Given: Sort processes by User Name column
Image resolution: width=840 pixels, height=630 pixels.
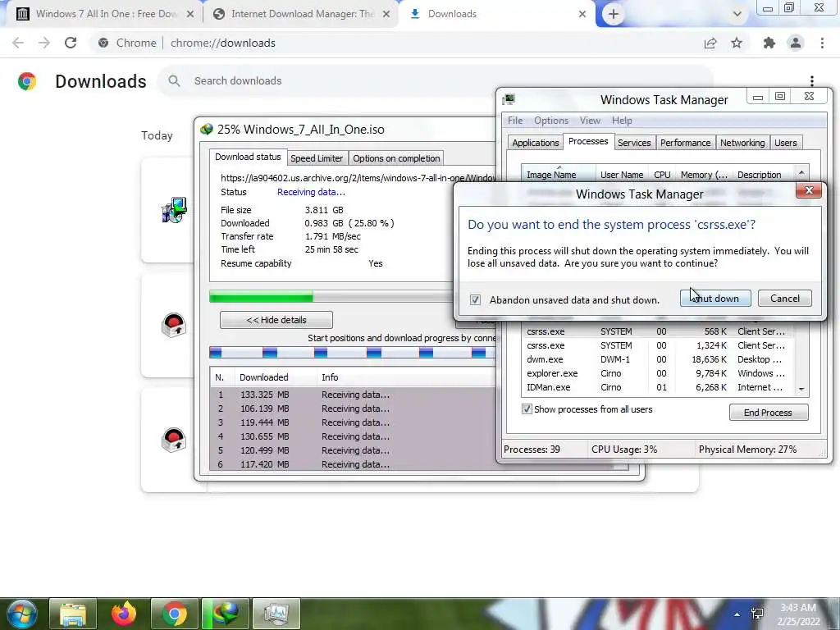Looking at the screenshot, I should [x=622, y=175].
